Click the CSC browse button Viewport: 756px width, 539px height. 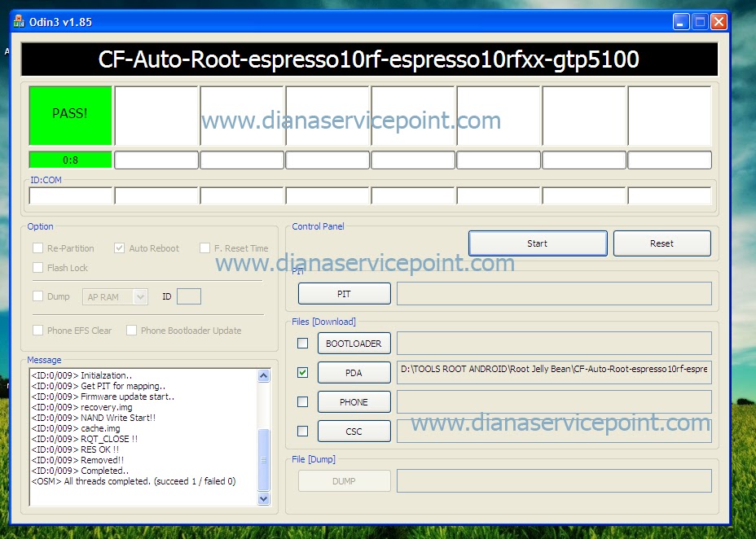tap(354, 432)
